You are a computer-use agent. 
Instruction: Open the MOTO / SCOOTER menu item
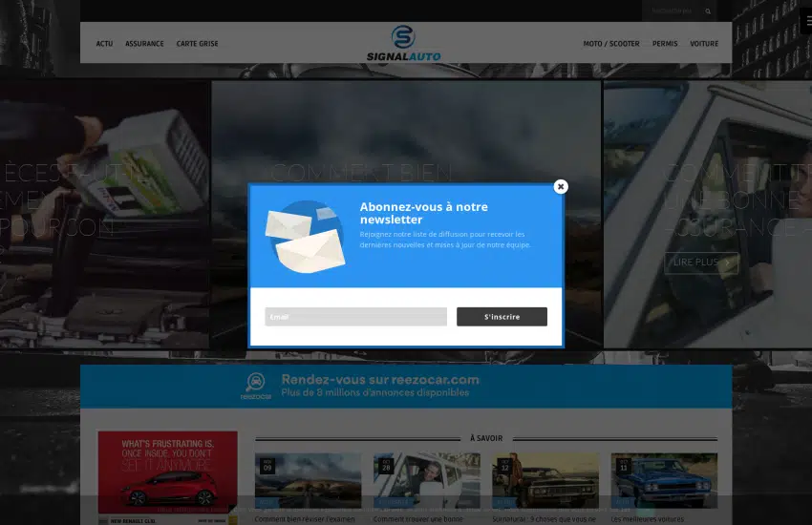611,44
